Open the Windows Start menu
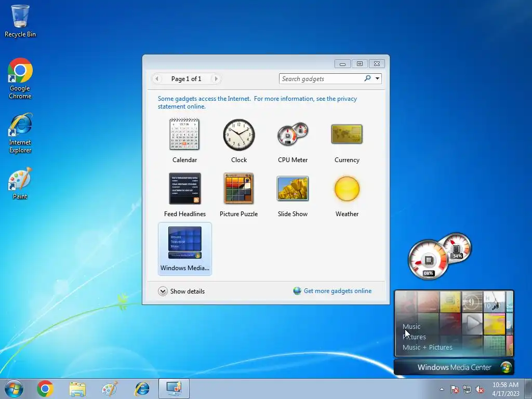 click(x=14, y=389)
